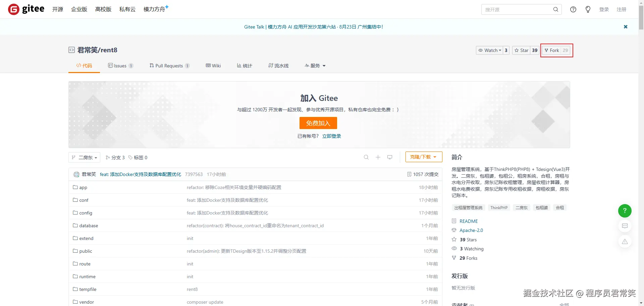This screenshot has width=644, height=306.
Task: Click the 39 Stars sidebar link
Action: [x=468, y=240]
